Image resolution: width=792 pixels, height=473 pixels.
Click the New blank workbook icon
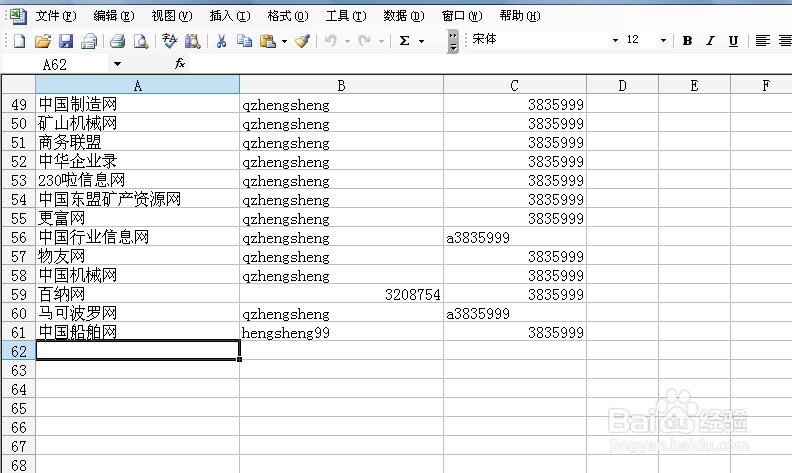[x=19, y=40]
